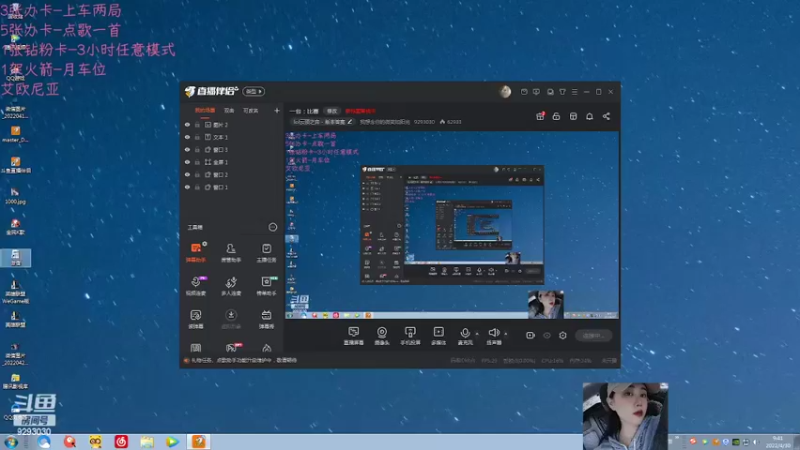The width and height of the screenshot is (800, 450).
Task: Add a phone screen-cast source
Action: pyautogui.click(x=410, y=336)
